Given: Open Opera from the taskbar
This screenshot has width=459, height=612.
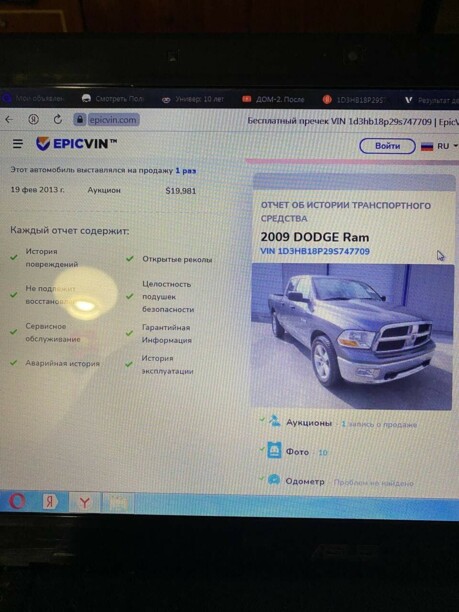Looking at the screenshot, I should pos(17,501).
